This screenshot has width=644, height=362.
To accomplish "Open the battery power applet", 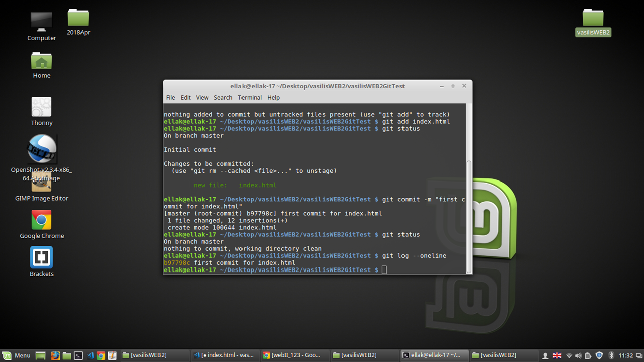I will 589,355.
